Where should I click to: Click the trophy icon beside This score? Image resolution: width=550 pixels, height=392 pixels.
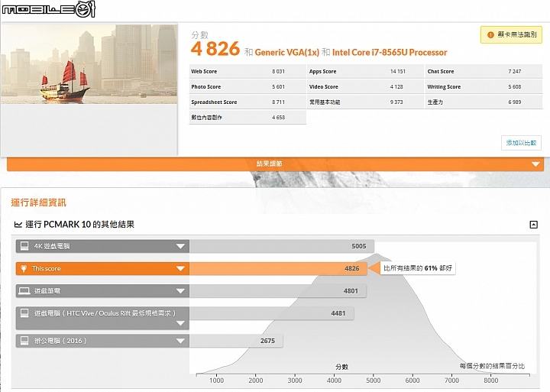point(24,268)
